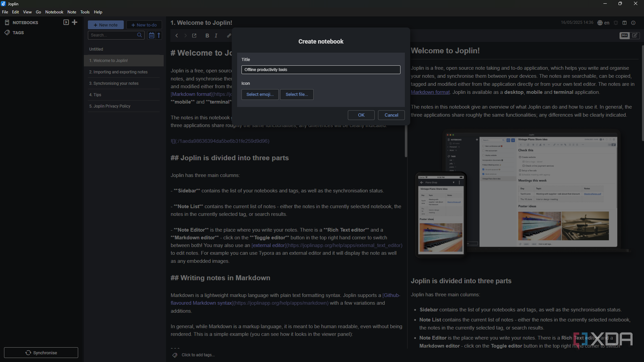
Task: Click the notebook Title input field
Action: pyautogui.click(x=321, y=70)
